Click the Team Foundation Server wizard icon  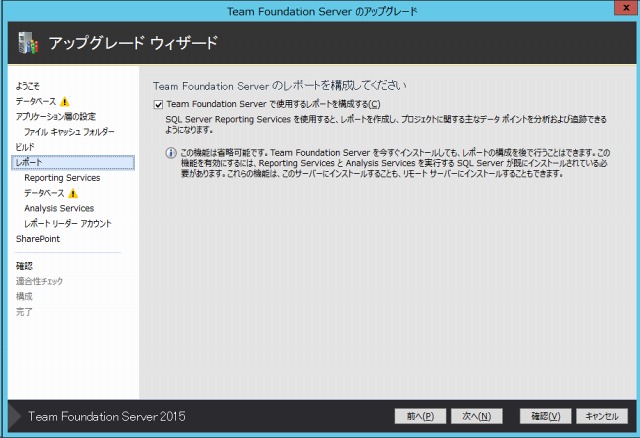click(28, 42)
